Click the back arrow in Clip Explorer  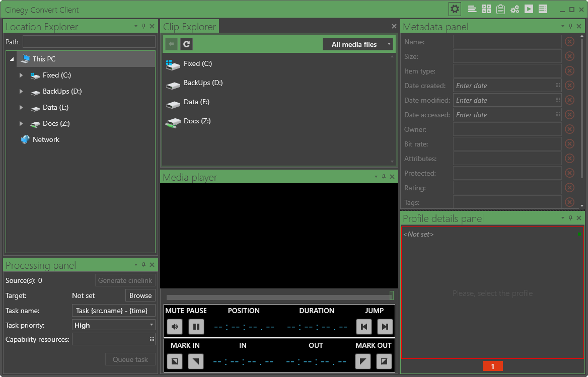[171, 44]
